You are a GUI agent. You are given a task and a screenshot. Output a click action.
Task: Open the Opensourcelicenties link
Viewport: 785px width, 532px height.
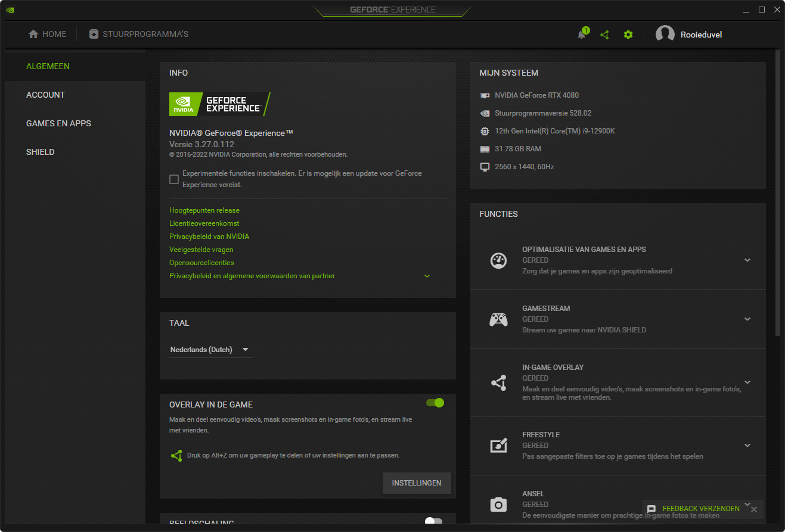pyautogui.click(x=201, y=263)
